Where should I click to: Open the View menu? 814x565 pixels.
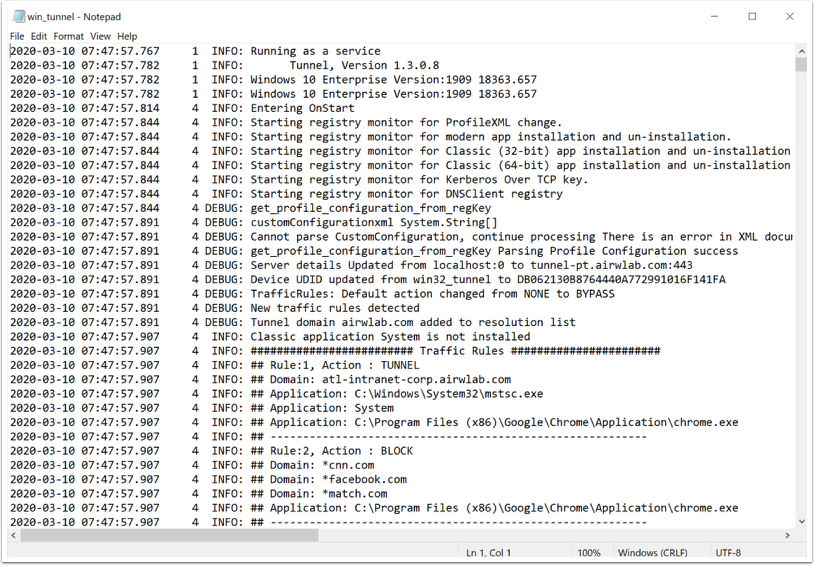click(x=100, y=36)
